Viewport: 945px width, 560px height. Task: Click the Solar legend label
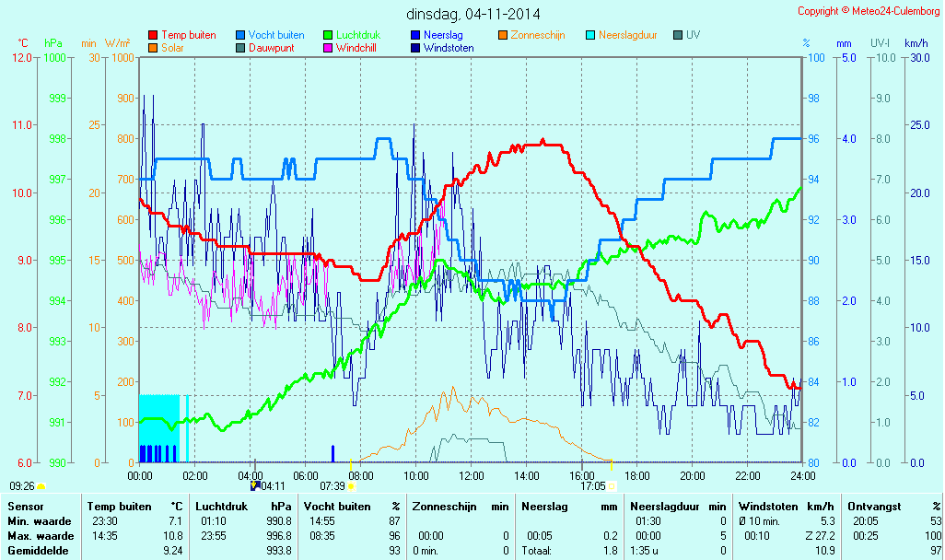click(172, 48)
